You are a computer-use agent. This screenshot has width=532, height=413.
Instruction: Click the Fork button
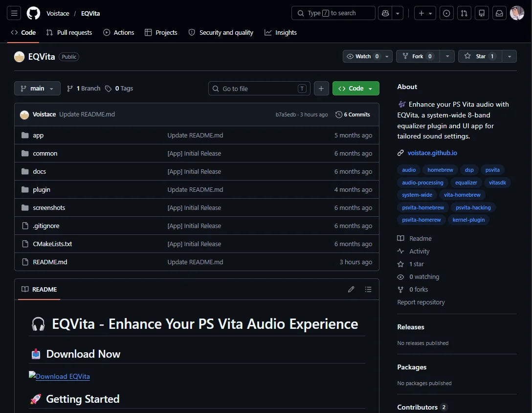pyautogui.click(x=418, y=56)
